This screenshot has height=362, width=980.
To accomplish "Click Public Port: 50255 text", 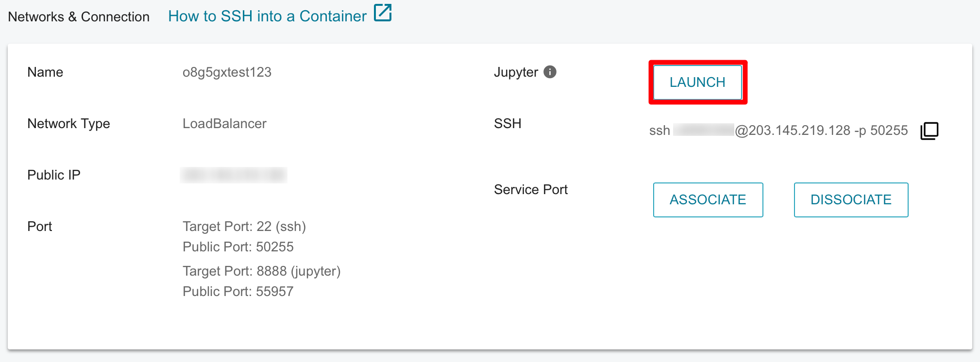I will coord(238,247).
